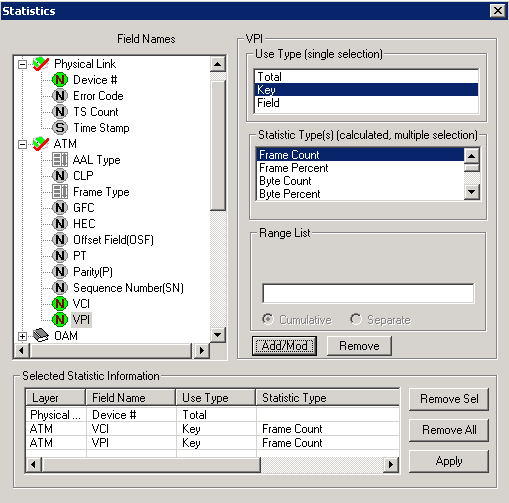Click the green N icon beside Device #

coord(60,80)
